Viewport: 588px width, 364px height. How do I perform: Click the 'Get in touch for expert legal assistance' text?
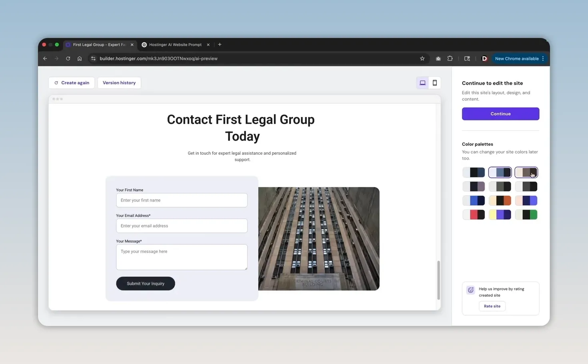pos(242,156)
